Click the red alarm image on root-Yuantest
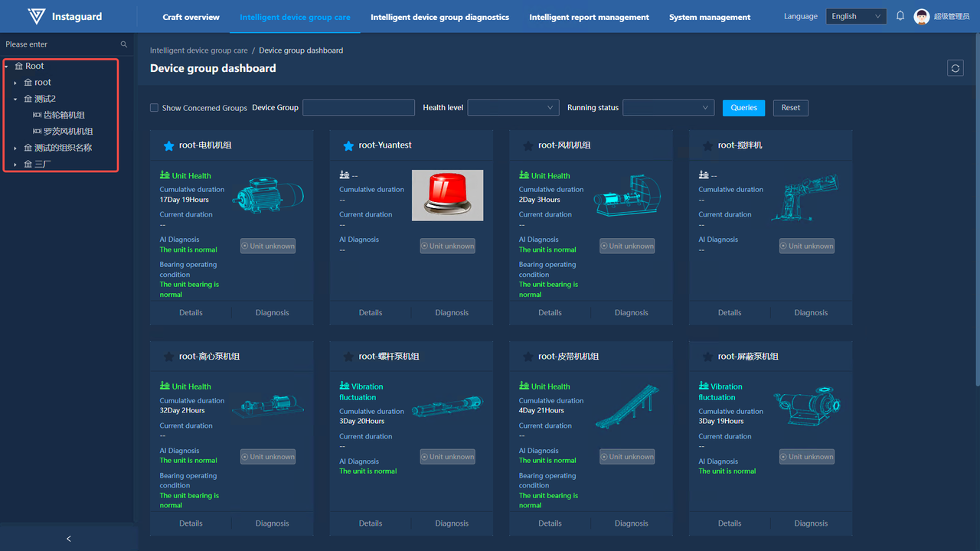Image resolution: width=980 pixels, height=551 pixels. 447,195
